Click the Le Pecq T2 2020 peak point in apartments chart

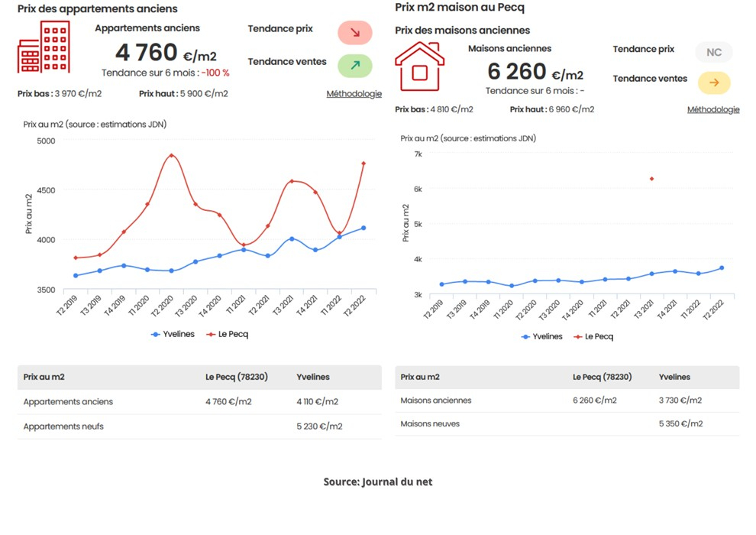click(171, 156)
